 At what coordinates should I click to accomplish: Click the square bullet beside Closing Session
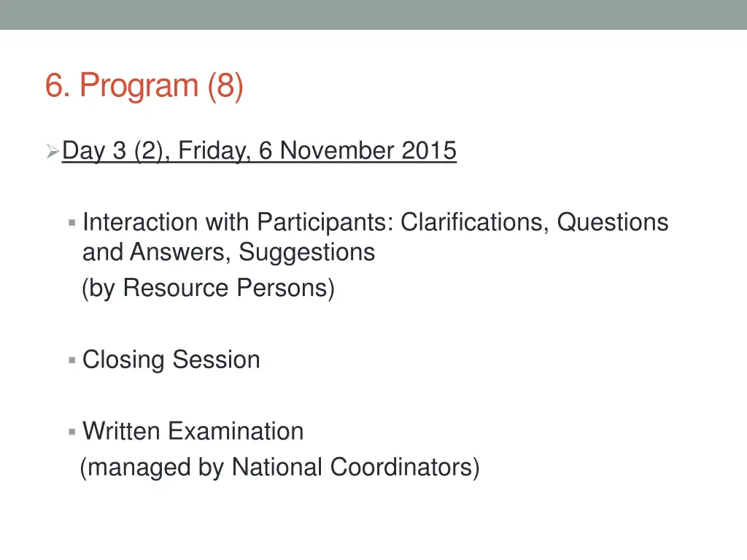[72, 360]
